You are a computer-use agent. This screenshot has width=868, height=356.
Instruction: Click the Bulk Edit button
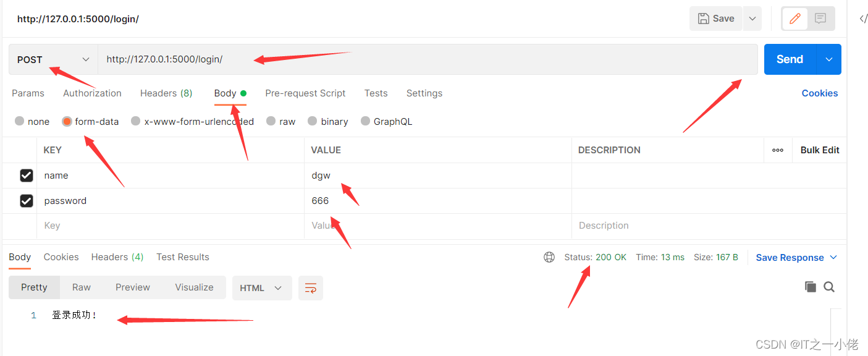click(x=820, y=150)
